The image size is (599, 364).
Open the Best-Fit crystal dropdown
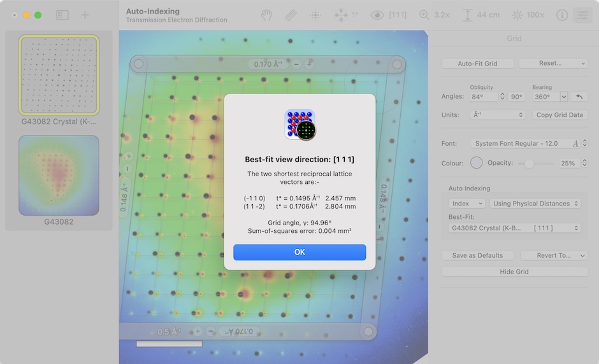click(514, 228)
